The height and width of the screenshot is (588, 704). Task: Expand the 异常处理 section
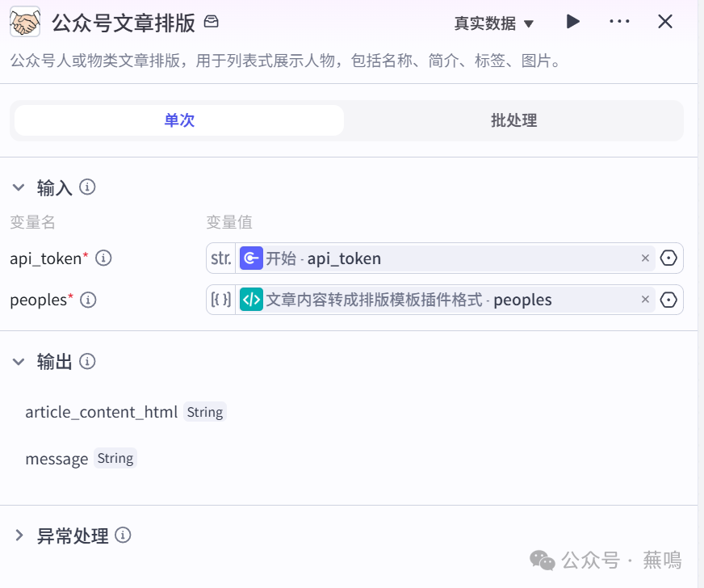(19, 535)
